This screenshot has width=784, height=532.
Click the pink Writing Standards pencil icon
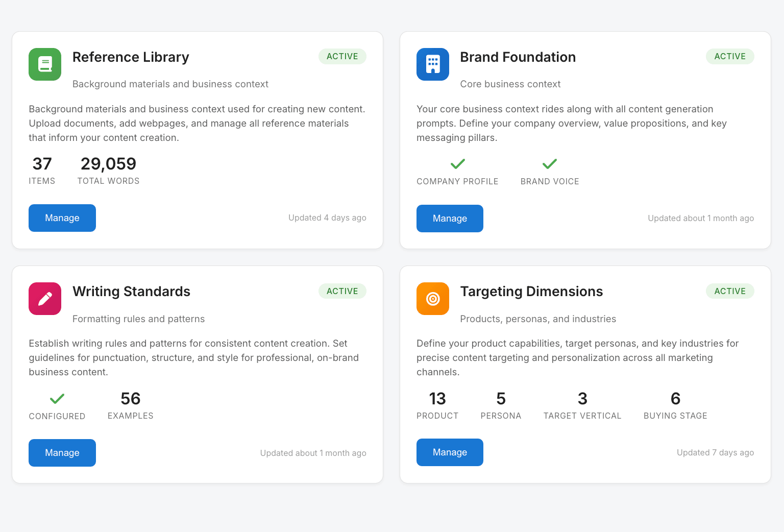45,299
